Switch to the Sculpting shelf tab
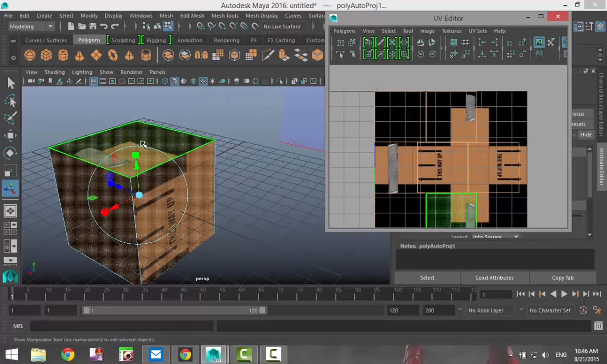 123,40
